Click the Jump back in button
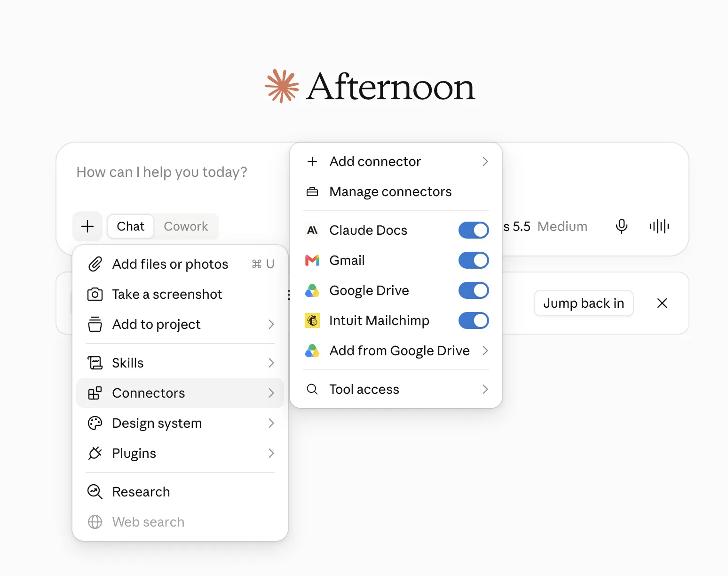Screen dimensions: 728x576 (584, 303)
